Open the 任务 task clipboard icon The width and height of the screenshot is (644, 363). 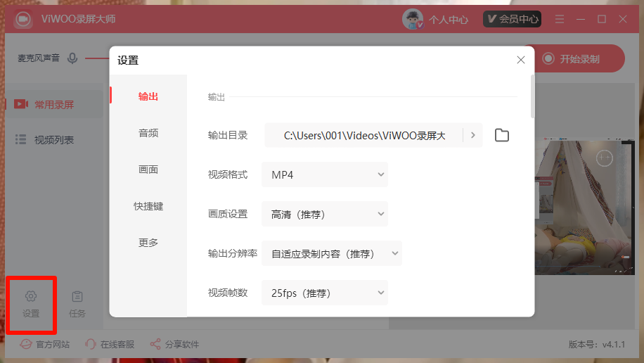click(77, 296)
